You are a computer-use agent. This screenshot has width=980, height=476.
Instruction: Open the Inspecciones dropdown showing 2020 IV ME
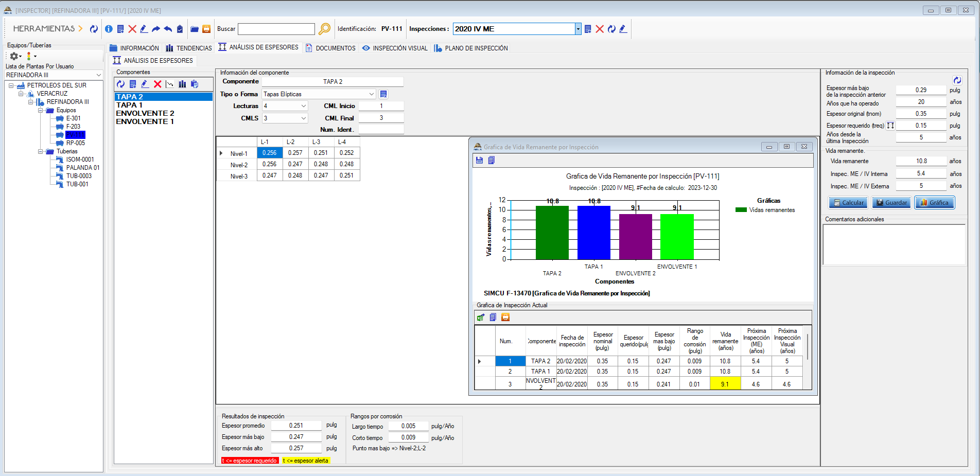(578, 29)
